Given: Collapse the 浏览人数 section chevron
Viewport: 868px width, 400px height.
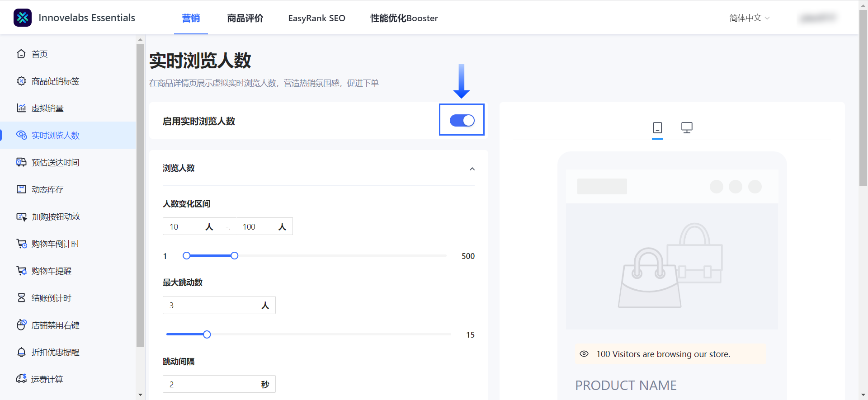Looking at the screenshot, I should click(472, 169).
